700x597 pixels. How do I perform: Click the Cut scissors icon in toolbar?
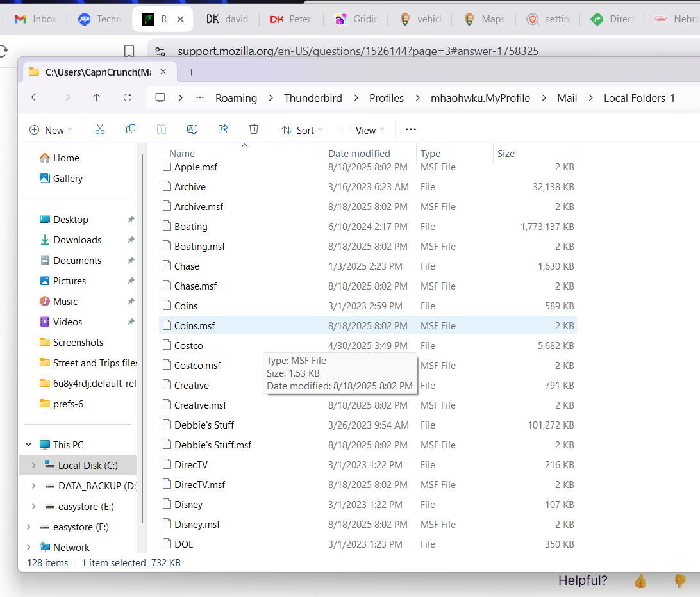click(x=100, y=129)
